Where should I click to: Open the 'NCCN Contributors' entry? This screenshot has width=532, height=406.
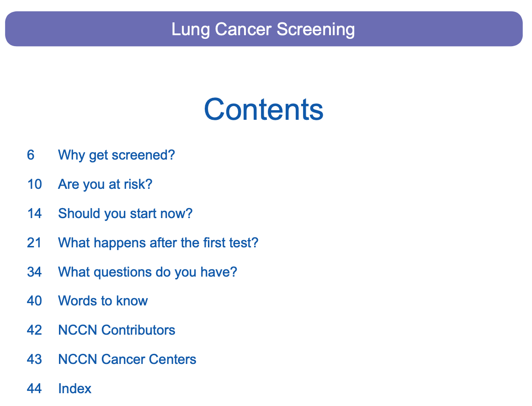coord(117,330)
